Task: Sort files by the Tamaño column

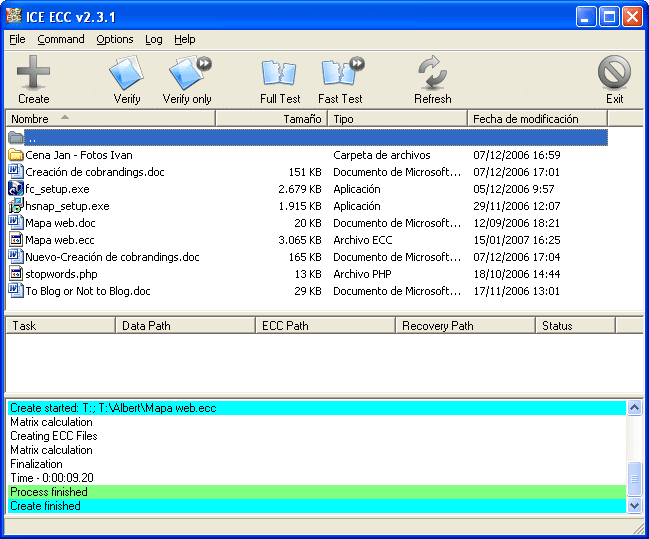Action: click(x=272, y=119)
